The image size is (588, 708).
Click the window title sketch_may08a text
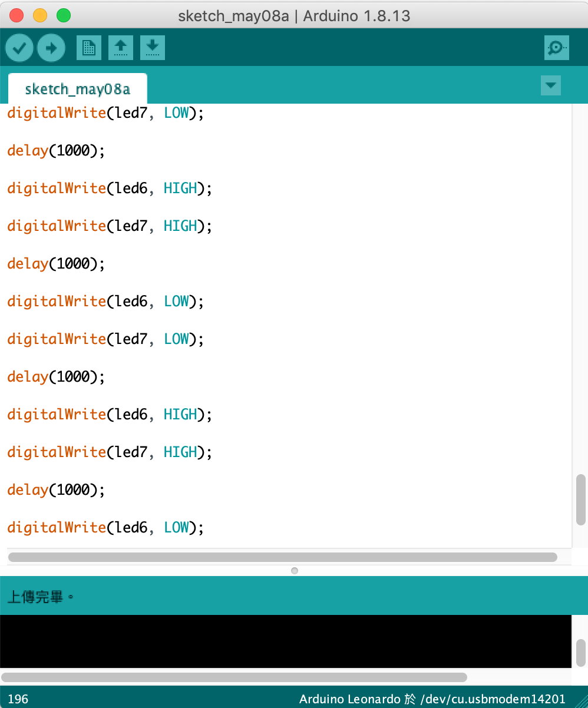click(x=294, y=16)
